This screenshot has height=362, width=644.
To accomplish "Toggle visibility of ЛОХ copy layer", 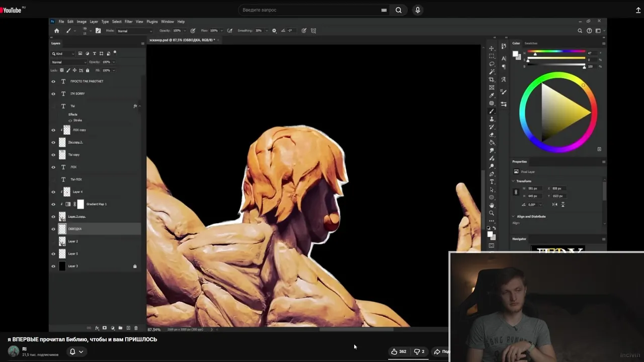I will point(53,130).
